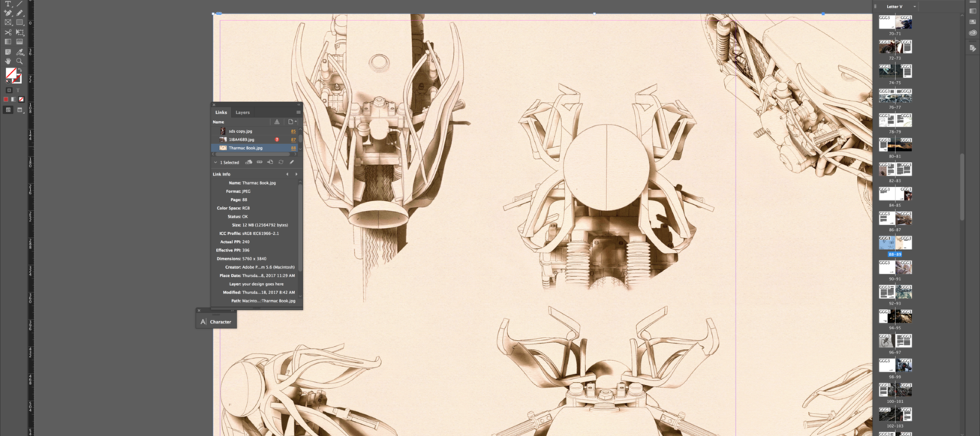Viewport: 980px width, 436px height.
Task: Click the Edit Original pencil icon
Action: 292,162
